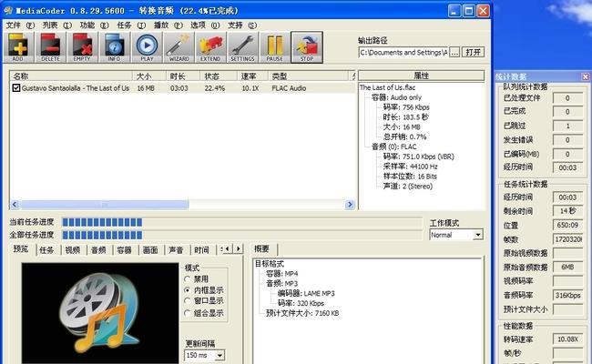Stop transcoding with the STOP icon
The image size is (592, 364).
click(x=307, y=47)
